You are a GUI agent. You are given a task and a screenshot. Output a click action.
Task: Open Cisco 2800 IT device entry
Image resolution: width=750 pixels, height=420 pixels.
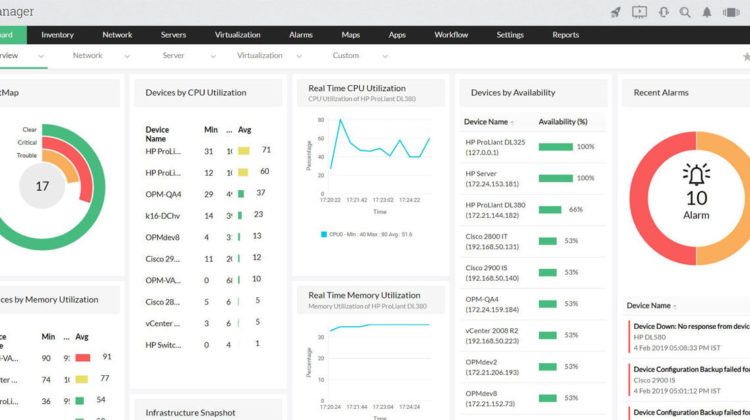point(532,241)
